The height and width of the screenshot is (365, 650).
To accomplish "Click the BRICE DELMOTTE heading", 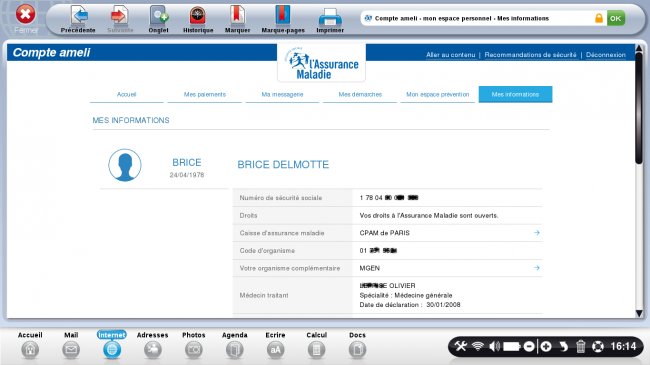I will click(283, 165).
